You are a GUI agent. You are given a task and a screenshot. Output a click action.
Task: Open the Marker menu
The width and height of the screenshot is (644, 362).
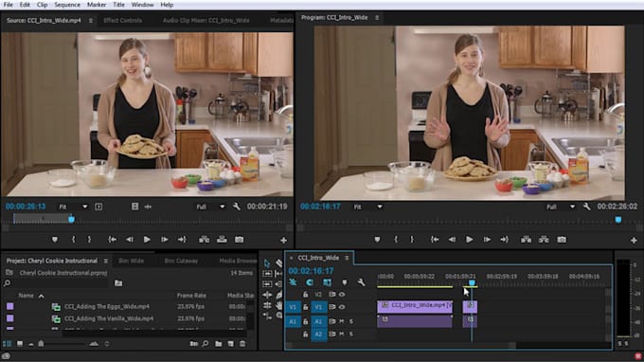coord(97,5)
